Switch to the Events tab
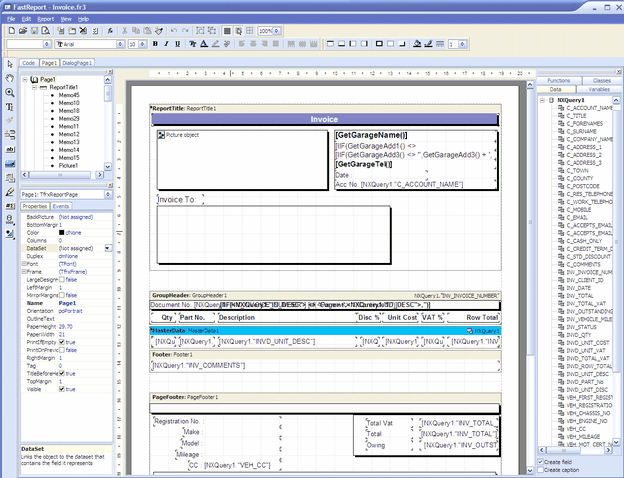 click(61, 206)
